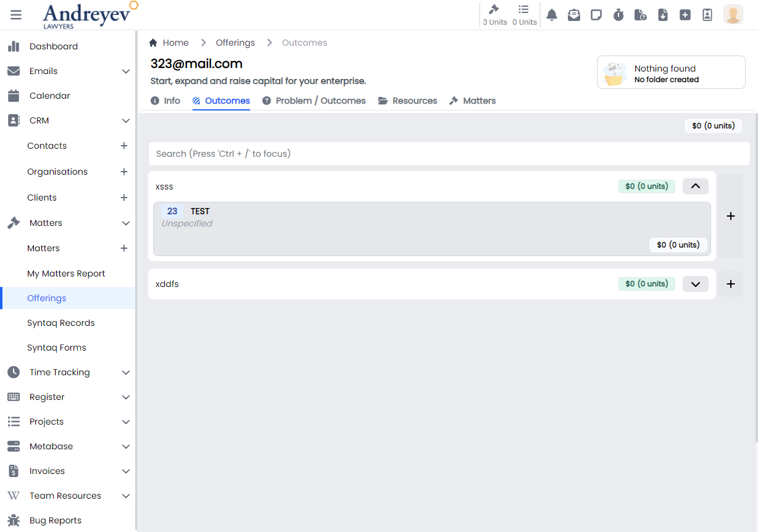Expand the xddfs outcome group

[x=695, y=284]
